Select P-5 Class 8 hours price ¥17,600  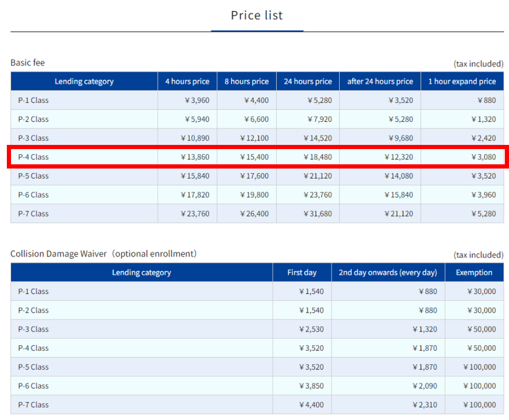(x=254, y=176)
